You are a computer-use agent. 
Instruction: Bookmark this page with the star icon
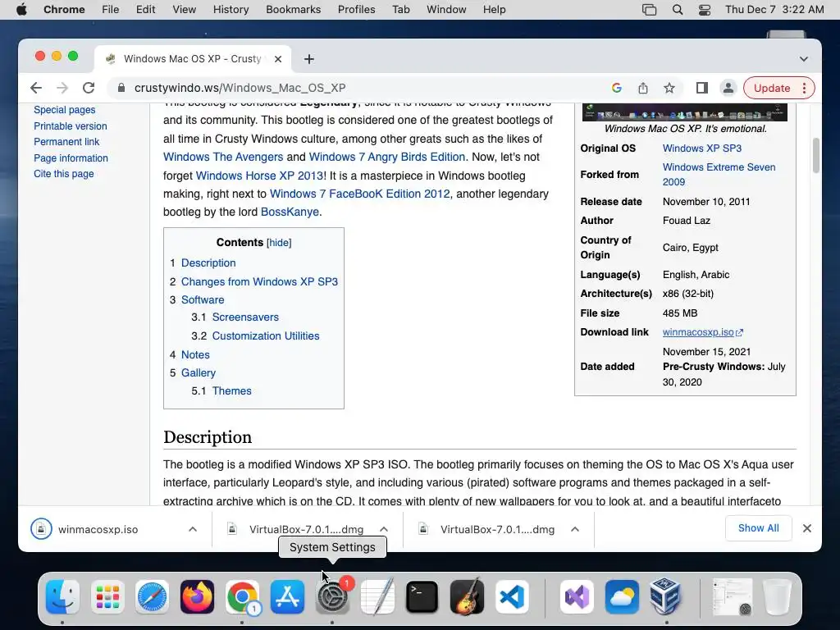tap(669, 88)
